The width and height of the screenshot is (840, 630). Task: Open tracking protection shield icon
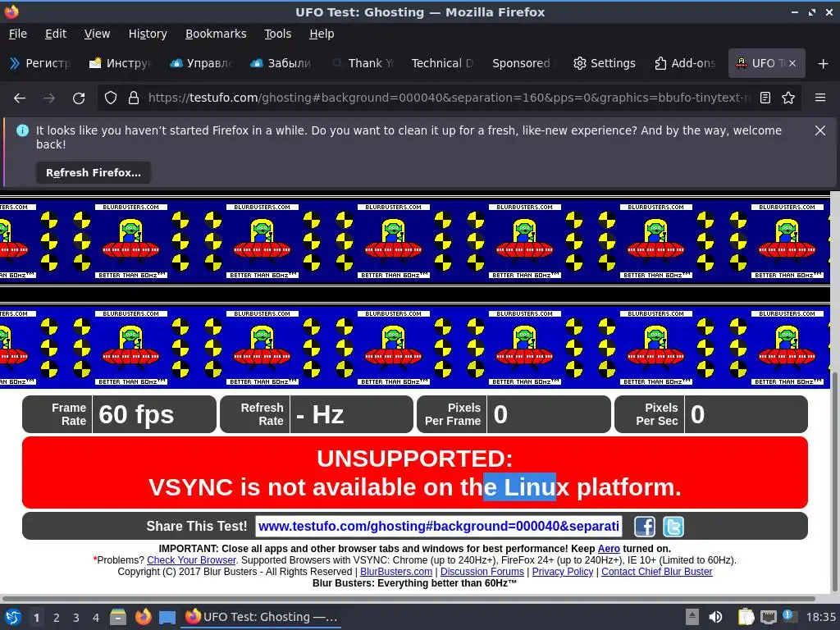click(x=111, y=98)
